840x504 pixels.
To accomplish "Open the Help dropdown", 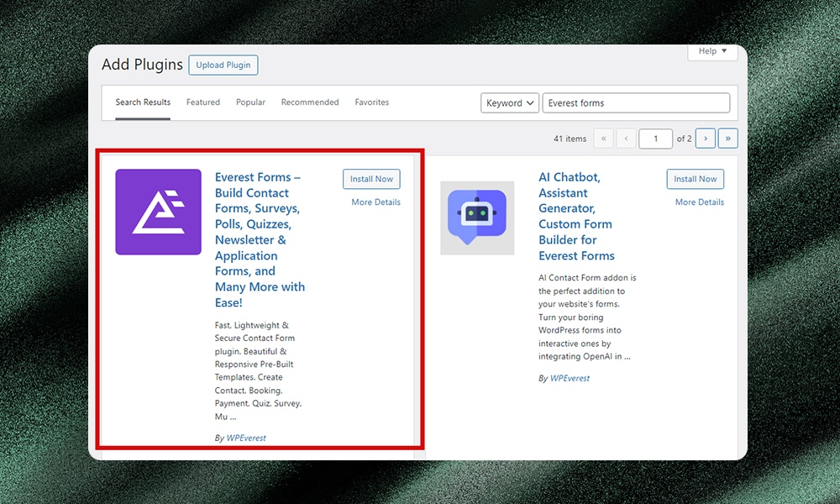I will 712,51.
